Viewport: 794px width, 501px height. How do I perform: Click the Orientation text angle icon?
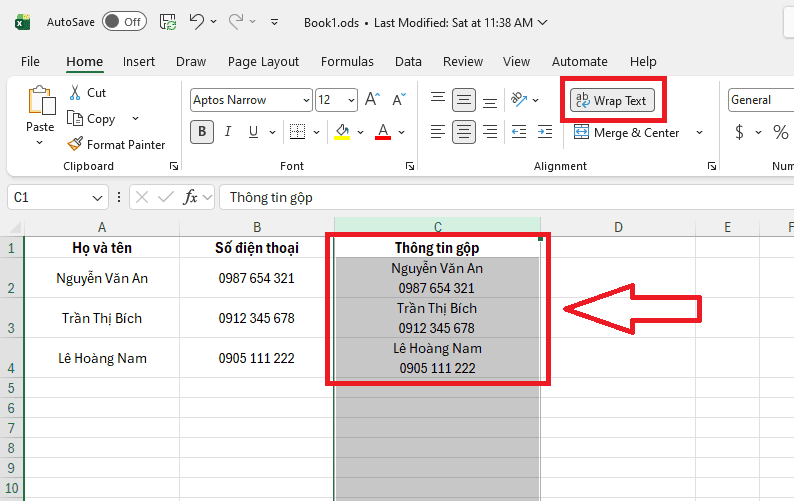click(x=519, y=99)
